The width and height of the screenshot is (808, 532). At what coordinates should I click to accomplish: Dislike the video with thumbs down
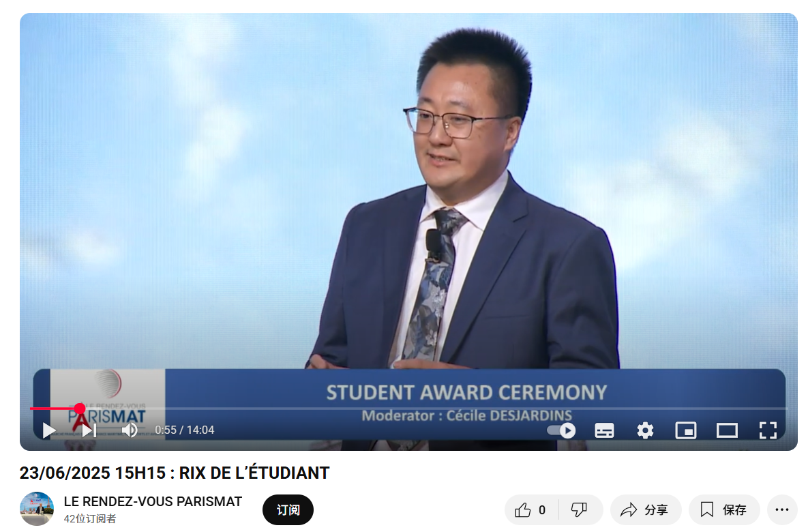click(580, 510)
